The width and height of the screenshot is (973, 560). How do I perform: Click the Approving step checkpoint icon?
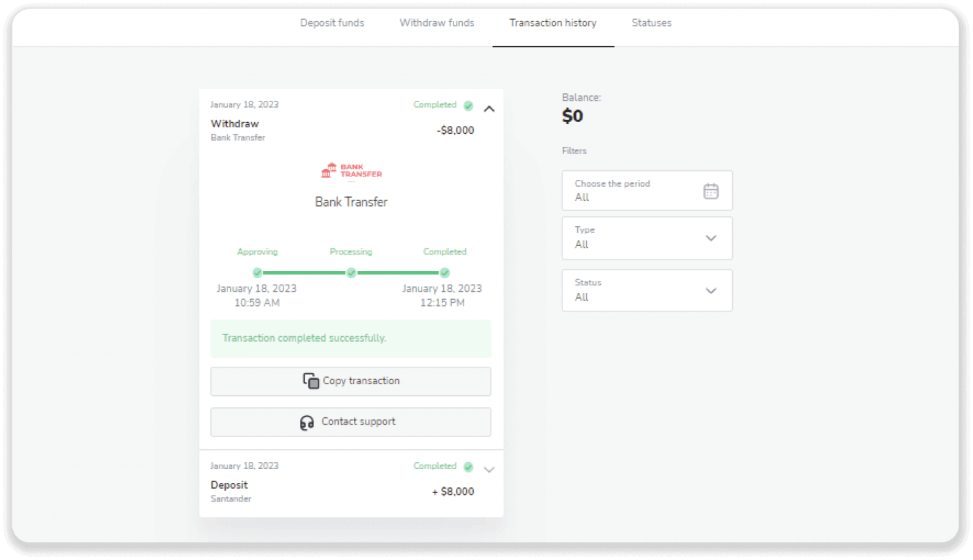(x=257, y=273)
